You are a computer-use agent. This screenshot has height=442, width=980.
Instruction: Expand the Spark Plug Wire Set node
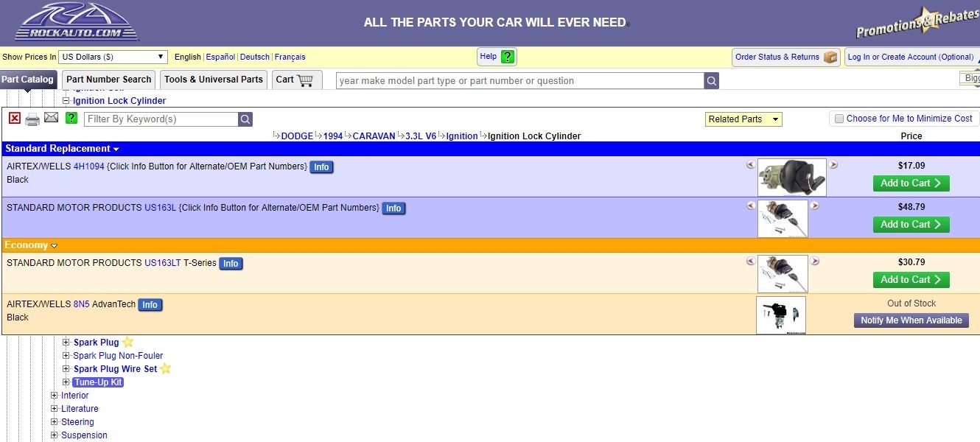click(x=66, y=369)
